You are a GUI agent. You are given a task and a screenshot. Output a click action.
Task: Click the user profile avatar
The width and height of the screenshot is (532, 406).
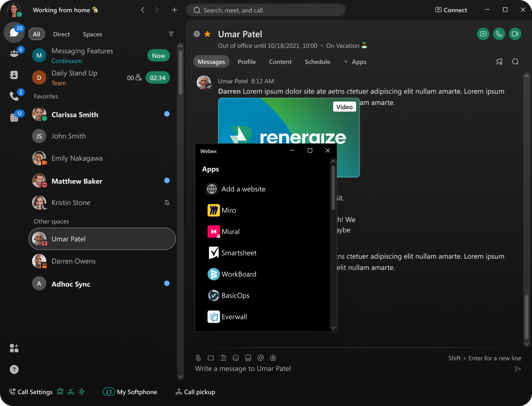tap(14, 10)
